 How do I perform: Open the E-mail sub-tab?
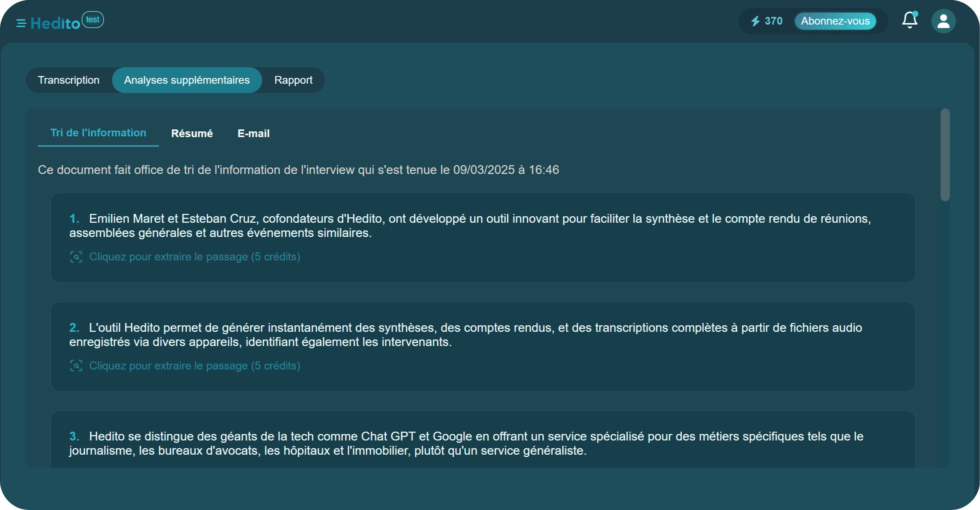click(254, 133)
